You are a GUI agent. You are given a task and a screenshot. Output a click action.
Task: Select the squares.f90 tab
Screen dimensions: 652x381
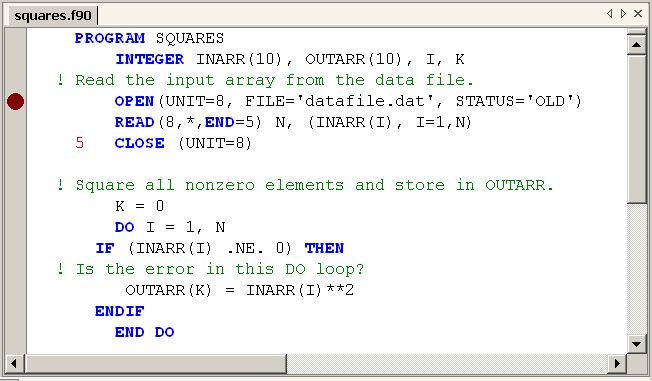pyautogui.click(x=53, y=16)
